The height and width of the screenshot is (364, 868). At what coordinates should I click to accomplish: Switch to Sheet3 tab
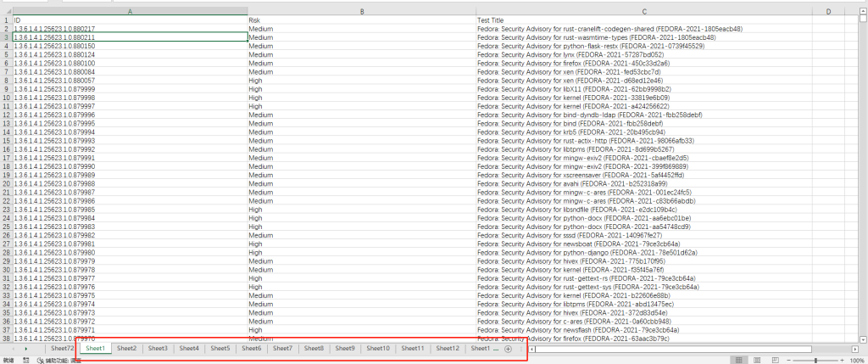158,349
